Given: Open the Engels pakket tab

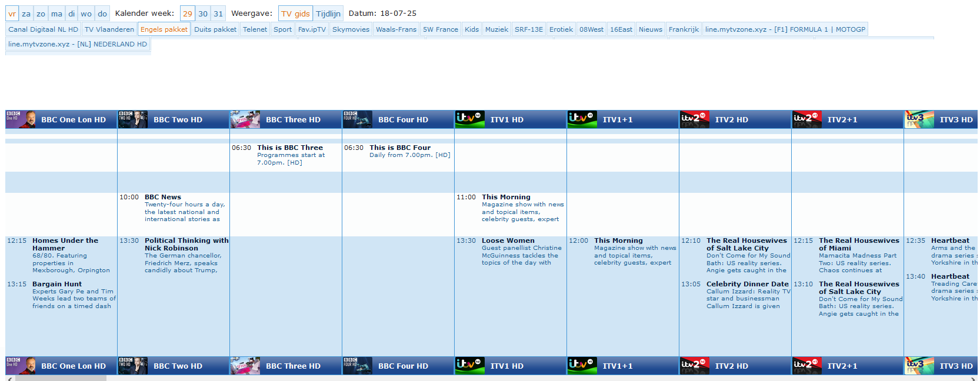Looking at the screenshot, I should (x=164, y=29).
